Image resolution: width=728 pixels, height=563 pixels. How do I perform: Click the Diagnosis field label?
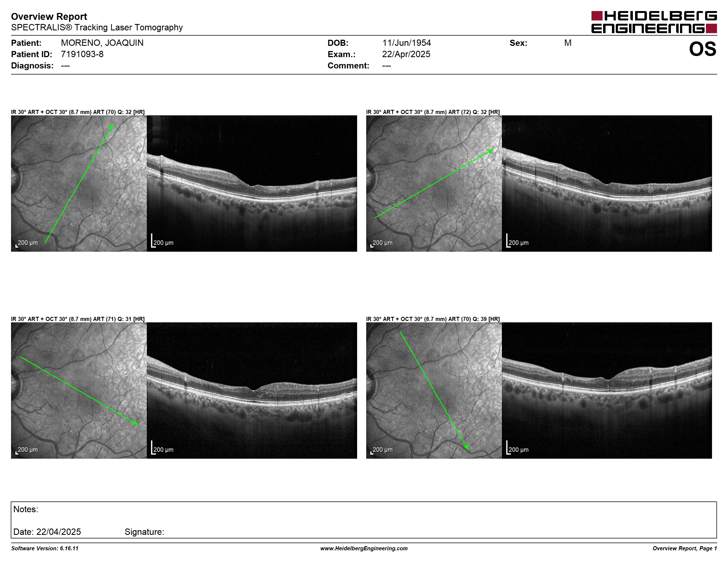32,65
